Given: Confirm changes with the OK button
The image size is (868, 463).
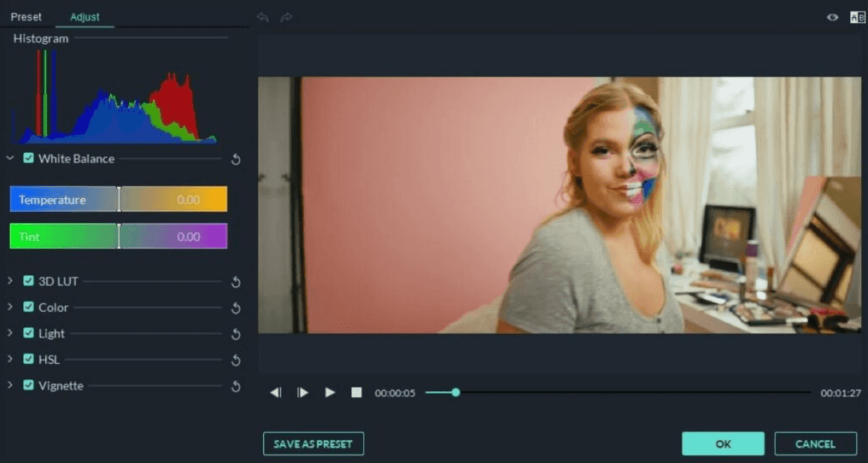Looking at the screenshot, I should pyautogui.click(x=723, y=443).
